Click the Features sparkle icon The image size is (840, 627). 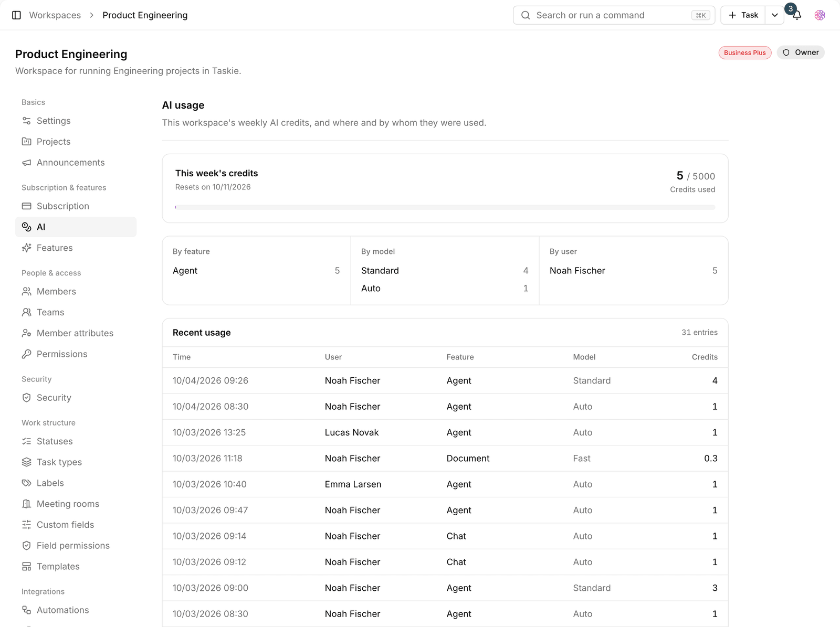click(x=27, y=248)
